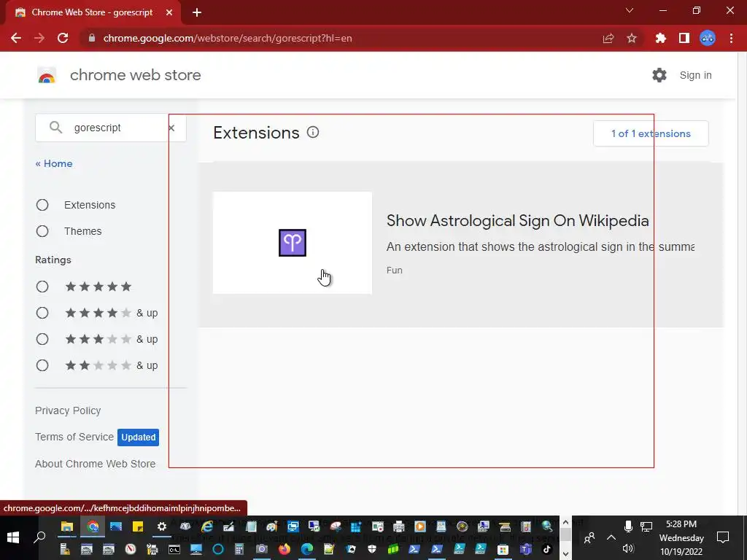Click the 1 of 1 extensions button
Screen dimensions: 747x560
pos(651,134)
